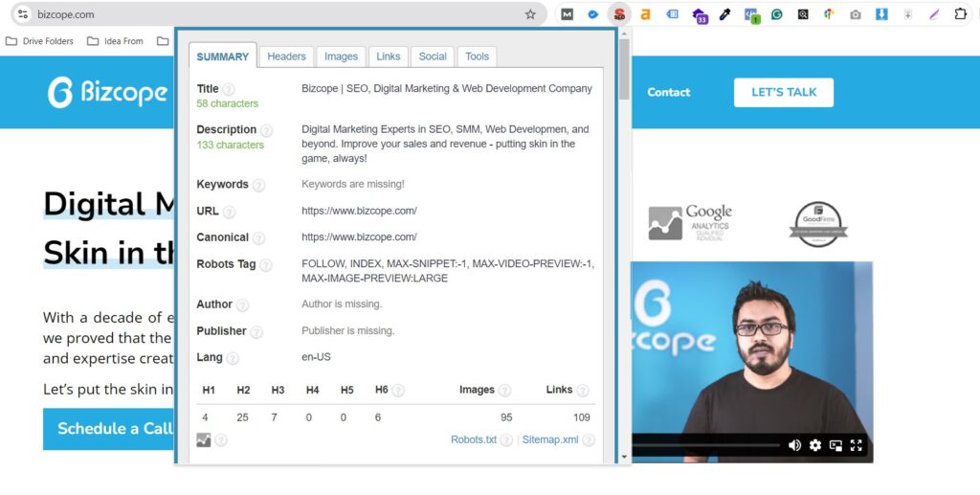Select the SUMMARY tab
Image resolution: width=980 pixels, height=495 pixels.
coord(222,56)
